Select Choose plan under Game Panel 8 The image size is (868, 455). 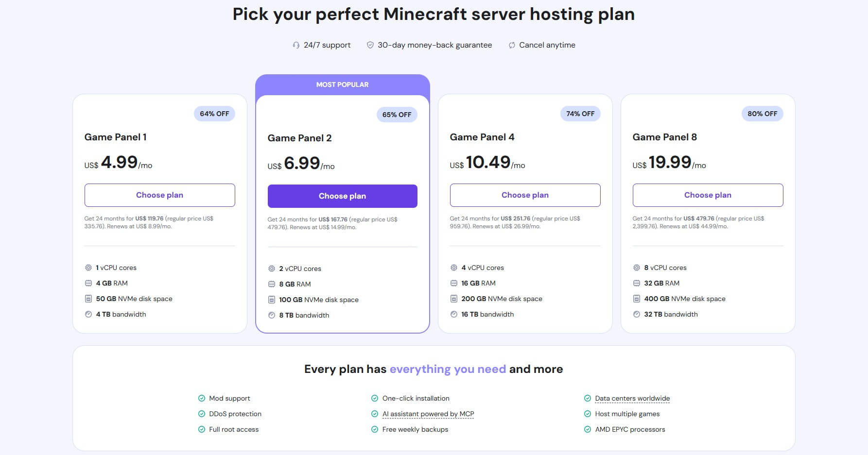(708, 195)
